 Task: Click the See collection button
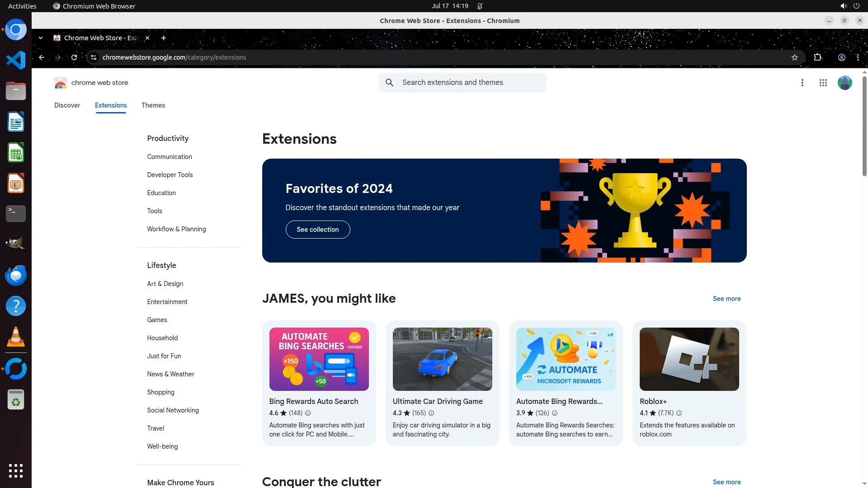(317, 230)
